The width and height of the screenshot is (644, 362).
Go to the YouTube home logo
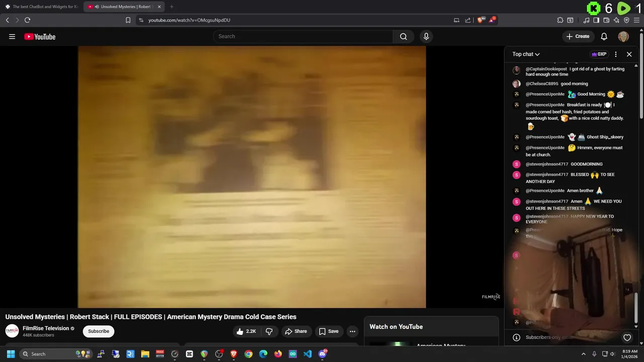[40, 37]
